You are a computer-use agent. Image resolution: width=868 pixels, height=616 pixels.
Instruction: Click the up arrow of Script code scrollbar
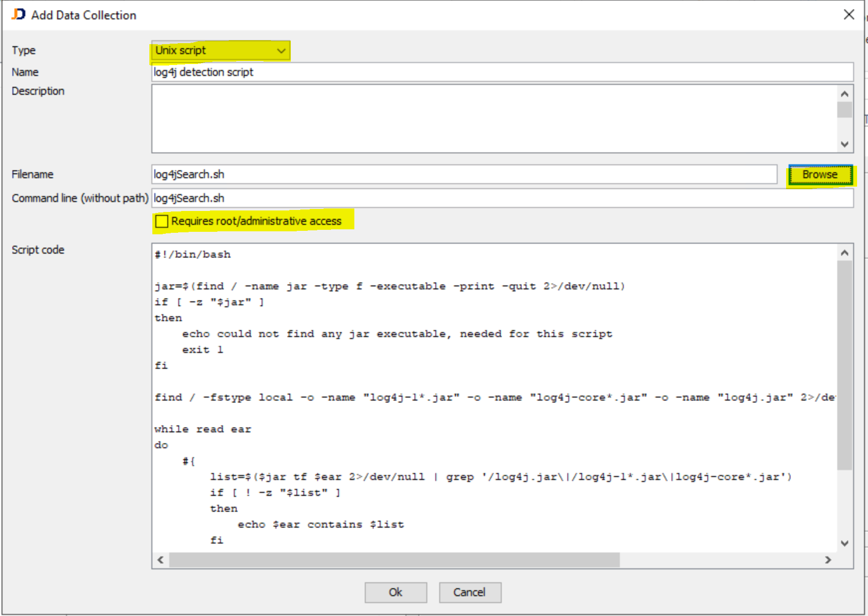(x=844, y=252)
